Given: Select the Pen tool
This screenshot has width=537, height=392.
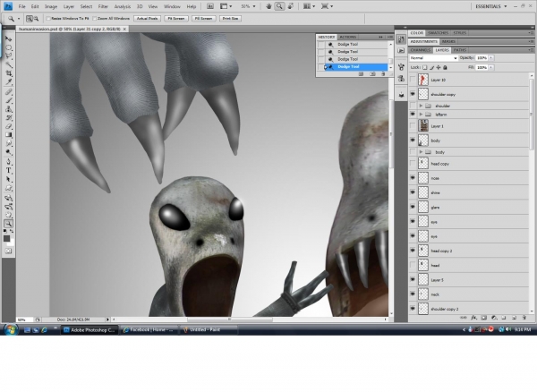Looking at the screenshot, I should point(8,162).
